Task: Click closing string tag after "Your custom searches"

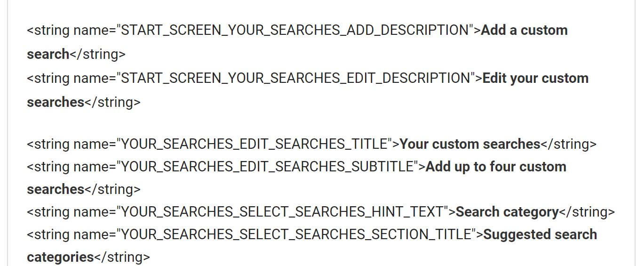Action: click(568, 144)
